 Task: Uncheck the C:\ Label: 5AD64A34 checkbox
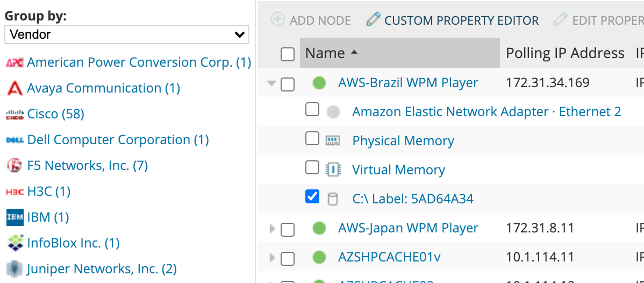coord(312,197)
